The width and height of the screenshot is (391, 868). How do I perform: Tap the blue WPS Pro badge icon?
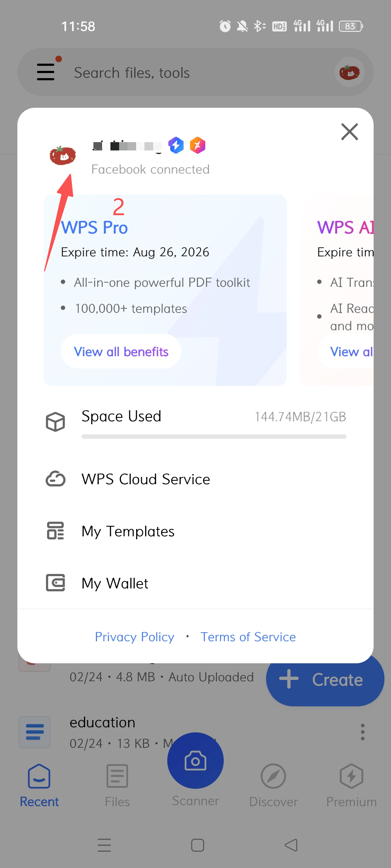(x=176, y=145)
